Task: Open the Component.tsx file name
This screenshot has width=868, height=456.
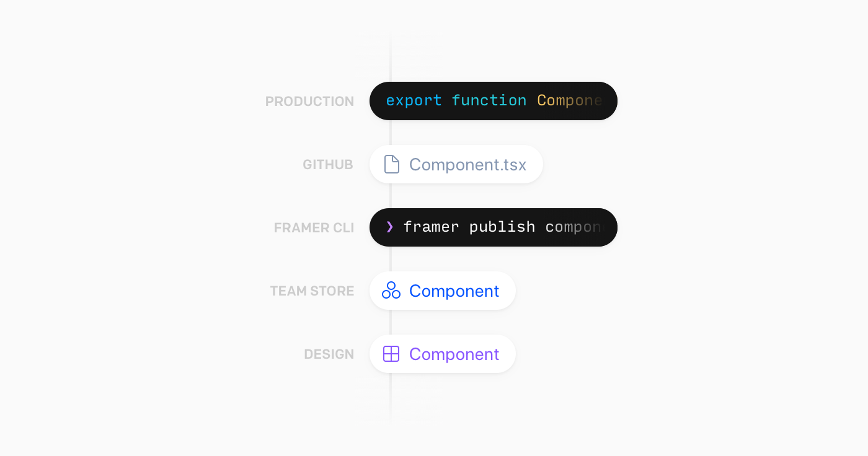Action: [467, 164]
